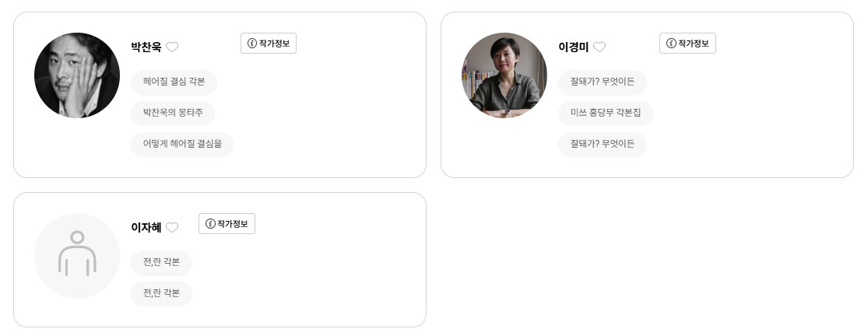This screenshot has width=868, height=336.
Task: Show 작가정보 for 이경미
Action: pyautogui.click(x=687, y=44)
